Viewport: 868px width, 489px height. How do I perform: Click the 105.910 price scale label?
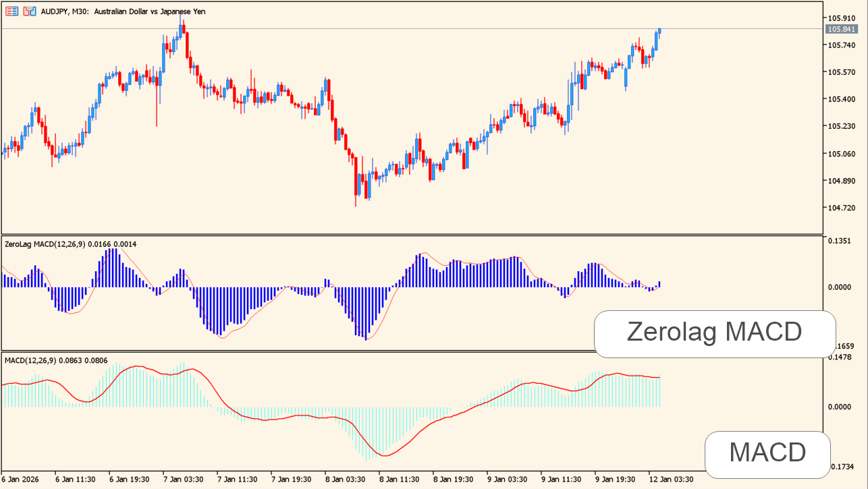tap(841, 18)
